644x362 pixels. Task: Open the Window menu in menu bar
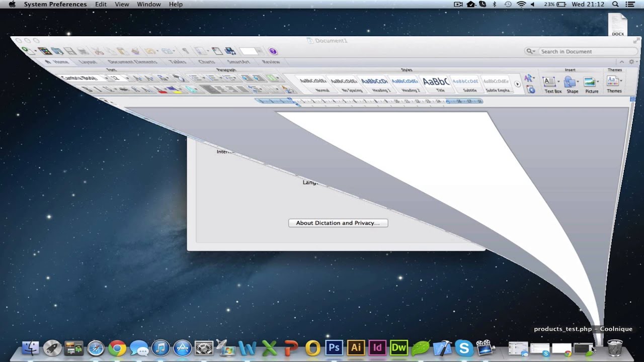pos(149,4)
